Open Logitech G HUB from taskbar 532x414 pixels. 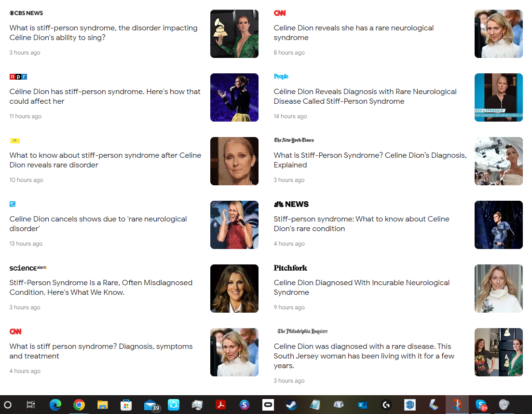386,404
